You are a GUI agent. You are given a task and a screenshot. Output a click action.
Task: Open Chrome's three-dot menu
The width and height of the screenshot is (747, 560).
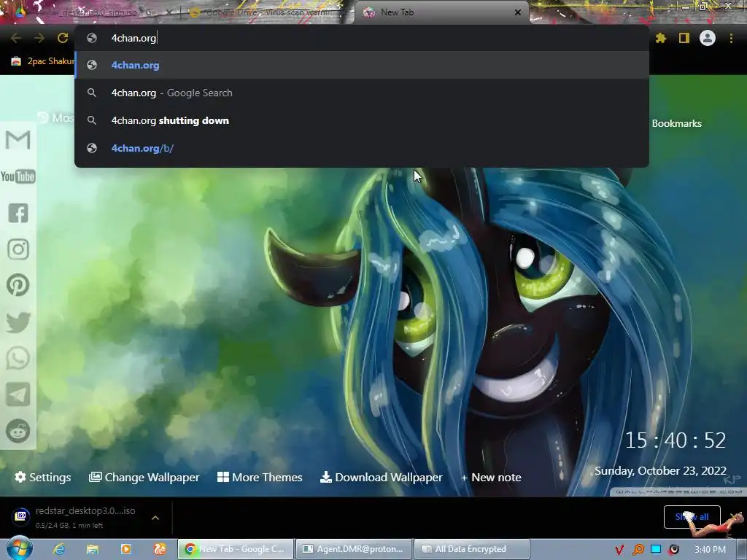pyautogui.click(x=731, y=38)
